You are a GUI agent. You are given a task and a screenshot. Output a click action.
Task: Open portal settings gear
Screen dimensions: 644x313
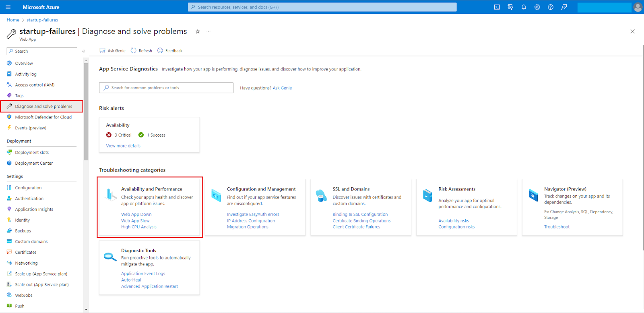click(537, 7)
